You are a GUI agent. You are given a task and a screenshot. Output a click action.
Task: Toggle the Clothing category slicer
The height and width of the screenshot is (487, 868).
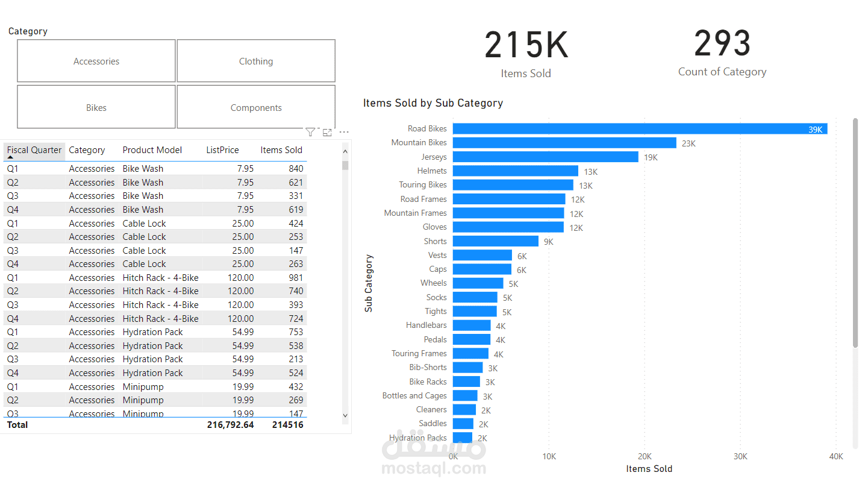tap(256, 61)
